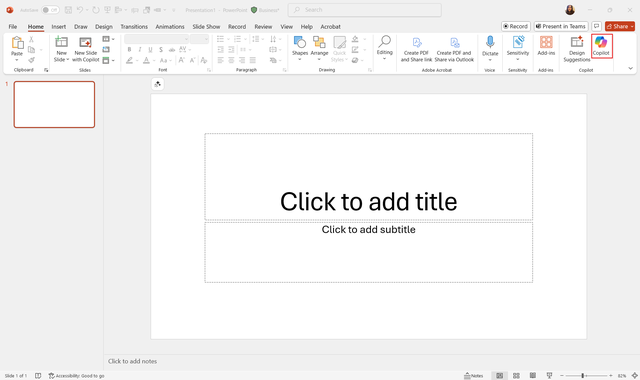Open the slide Layout dropdown
Image resolution: width=640 pixels, height=380 pixels.
pos(109,39)
